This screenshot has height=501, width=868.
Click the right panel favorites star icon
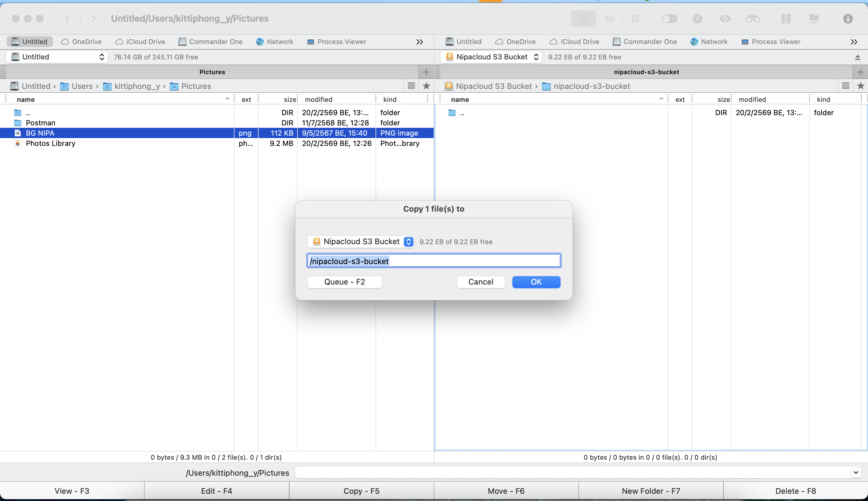860,86
